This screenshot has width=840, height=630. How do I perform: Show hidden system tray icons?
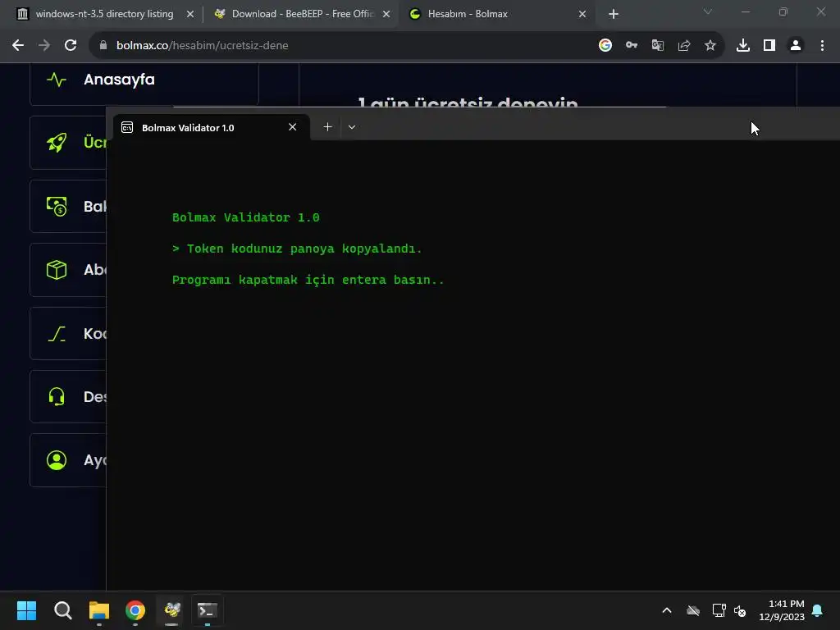click(667, 610)
